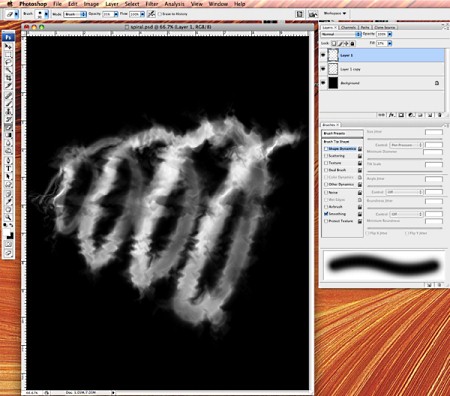Add a layer mask button
Image resolution: width=450 pixels, height=396 pixels.
point(401,115)
